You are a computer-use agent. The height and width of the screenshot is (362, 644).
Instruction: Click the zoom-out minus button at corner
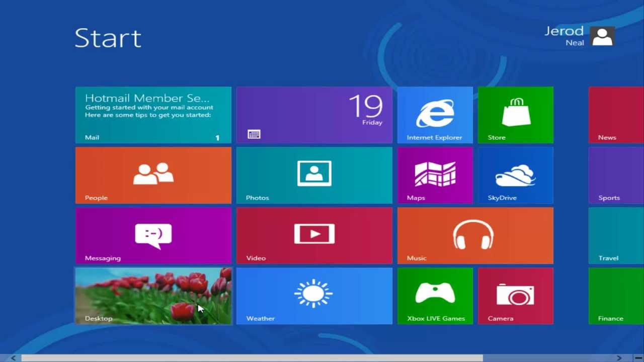click(x=638, y=358)
